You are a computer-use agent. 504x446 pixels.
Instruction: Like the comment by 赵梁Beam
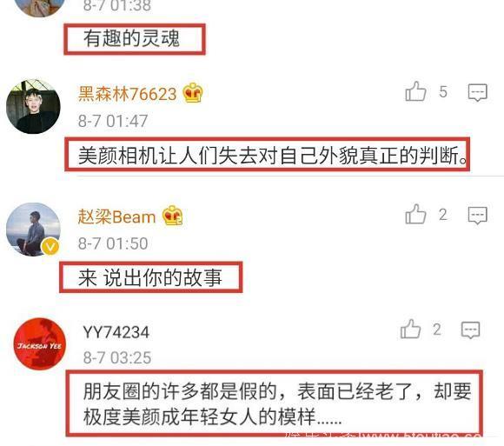click(x=416, y=214)
